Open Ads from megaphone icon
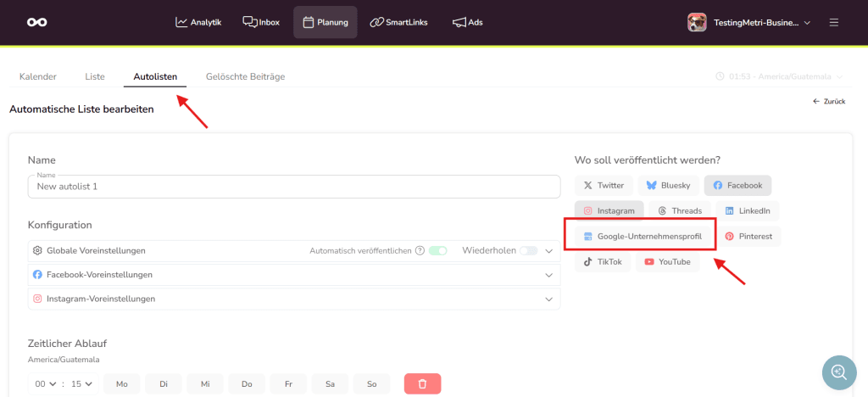 coord(467,22)
